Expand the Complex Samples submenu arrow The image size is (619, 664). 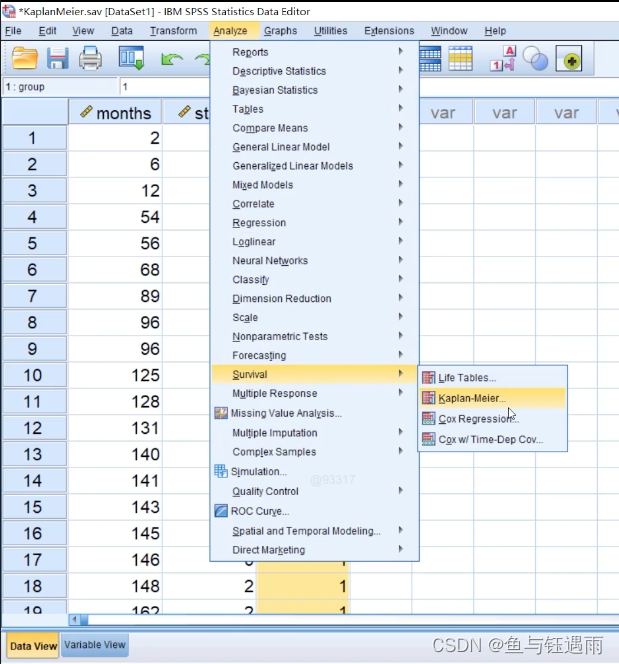point(401,451)
